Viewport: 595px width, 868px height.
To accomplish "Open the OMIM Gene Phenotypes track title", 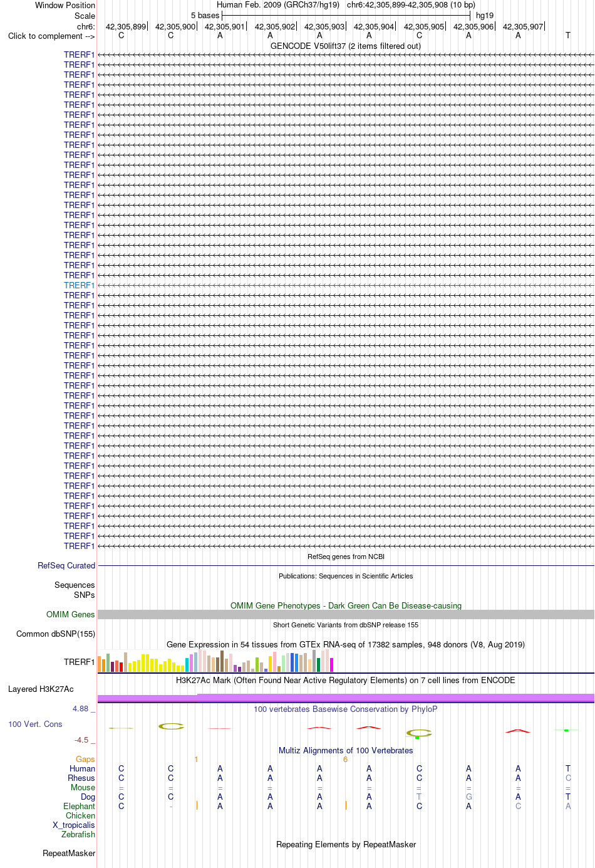I will pos(346,605).
